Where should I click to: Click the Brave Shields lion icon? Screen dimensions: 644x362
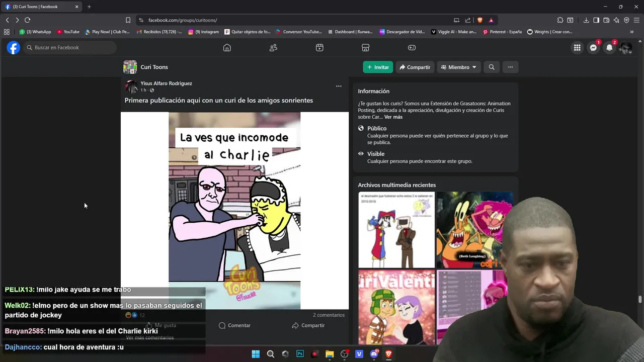[x=480, y=20]
